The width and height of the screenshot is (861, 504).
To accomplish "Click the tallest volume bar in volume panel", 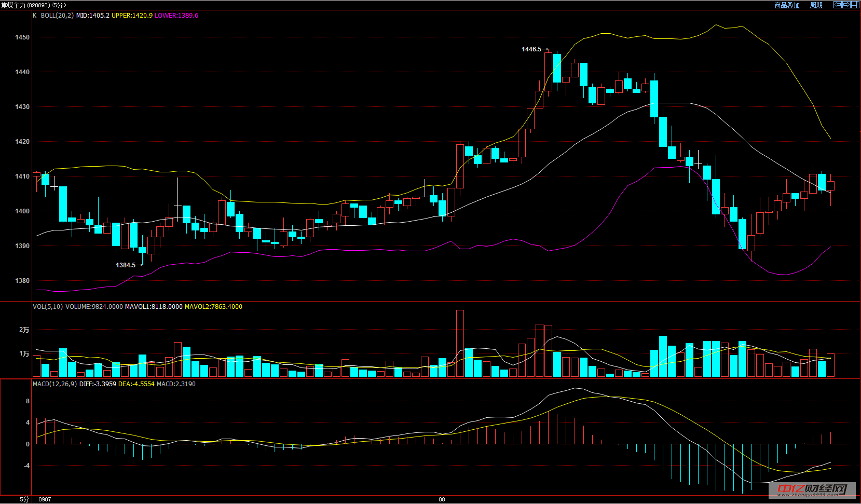I will (x=460, y=343).
